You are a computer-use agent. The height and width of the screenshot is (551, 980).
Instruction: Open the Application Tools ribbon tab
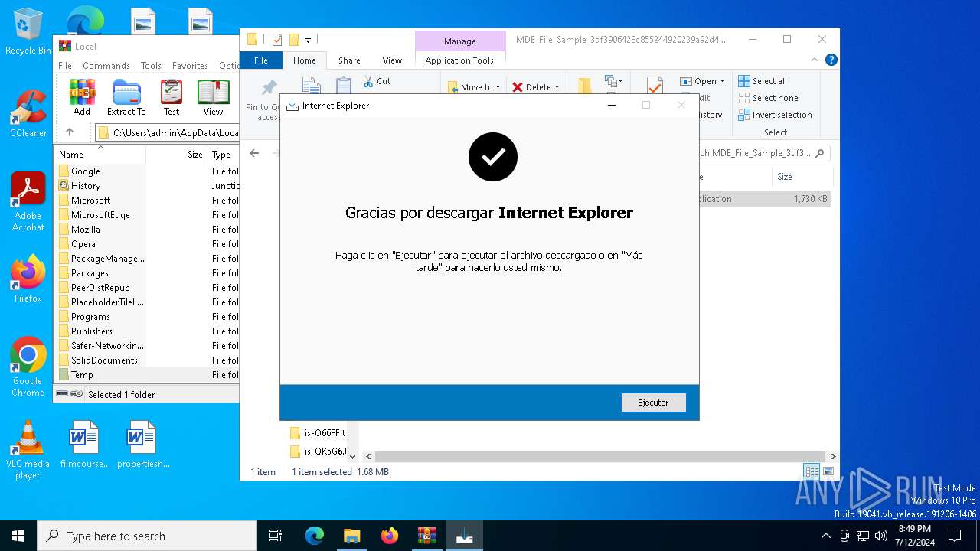459,60
